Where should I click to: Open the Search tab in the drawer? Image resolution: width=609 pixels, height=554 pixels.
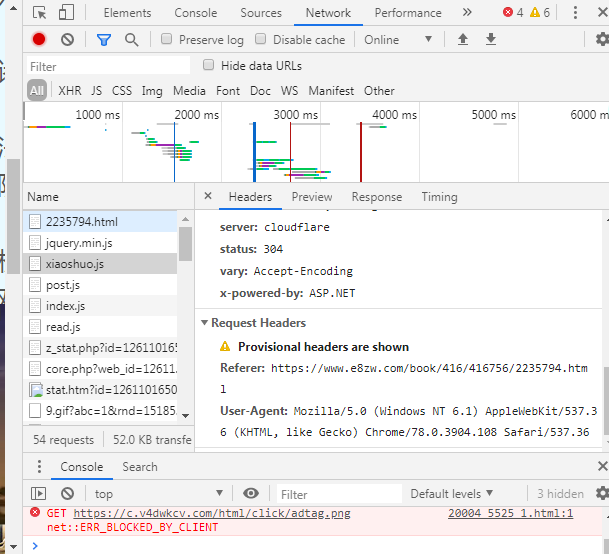click(x=140, y=467)
